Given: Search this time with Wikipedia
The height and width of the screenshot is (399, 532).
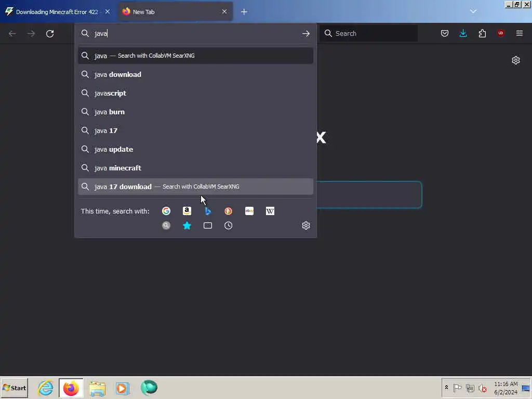Looking at the screenshot, I should [x=270, y=211].
